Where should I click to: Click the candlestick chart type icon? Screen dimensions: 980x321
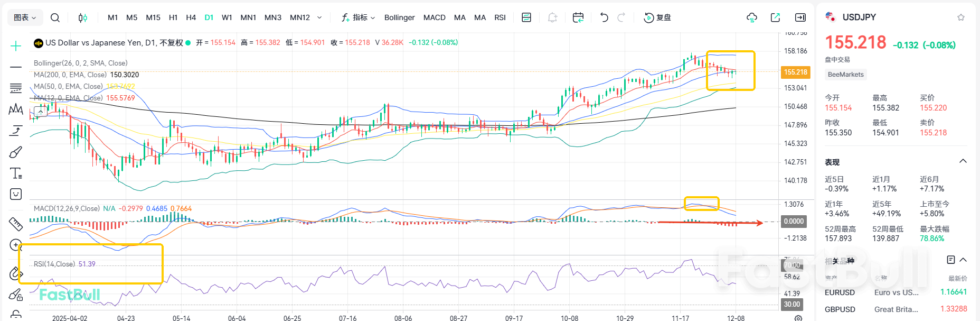tap(82, 17)
